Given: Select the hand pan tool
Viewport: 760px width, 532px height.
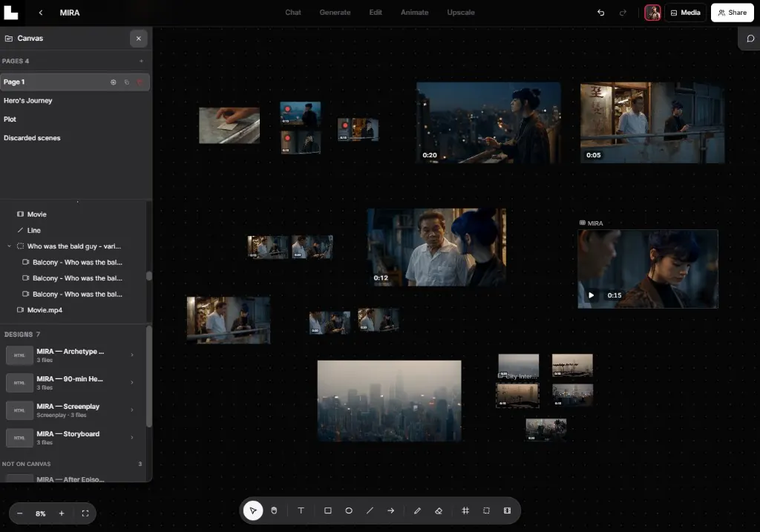Looking at the screenshot, I should (274, 510).
